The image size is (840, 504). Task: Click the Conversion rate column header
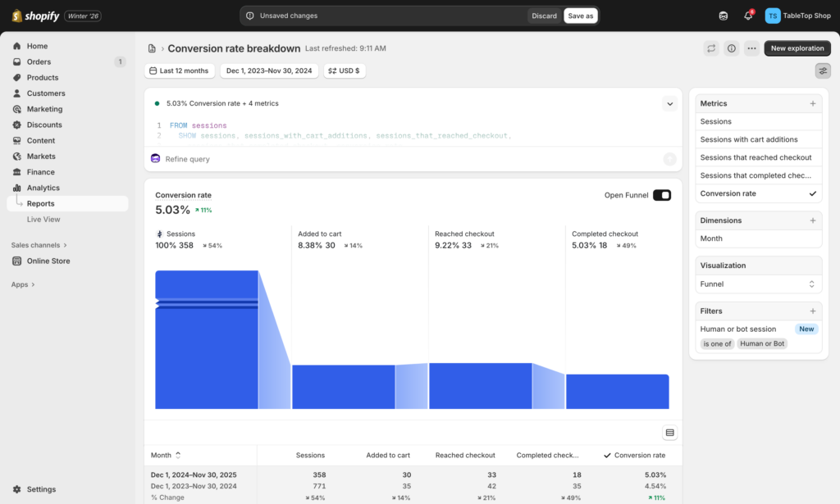coord(634,456)
